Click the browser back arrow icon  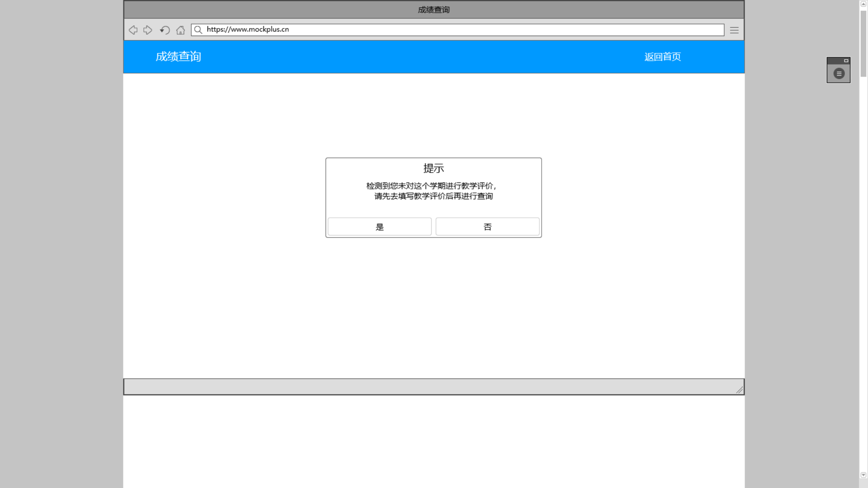[133, 30]
